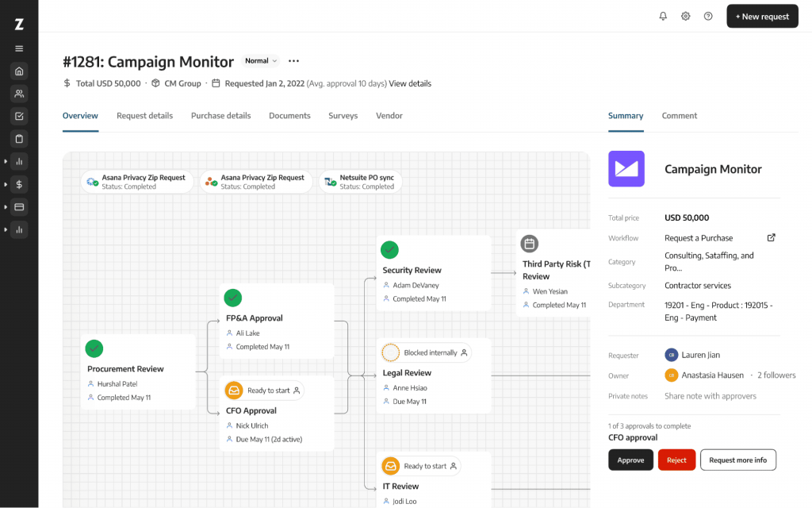Click Lauren Jian requester avatar

(x=671, y=355)
